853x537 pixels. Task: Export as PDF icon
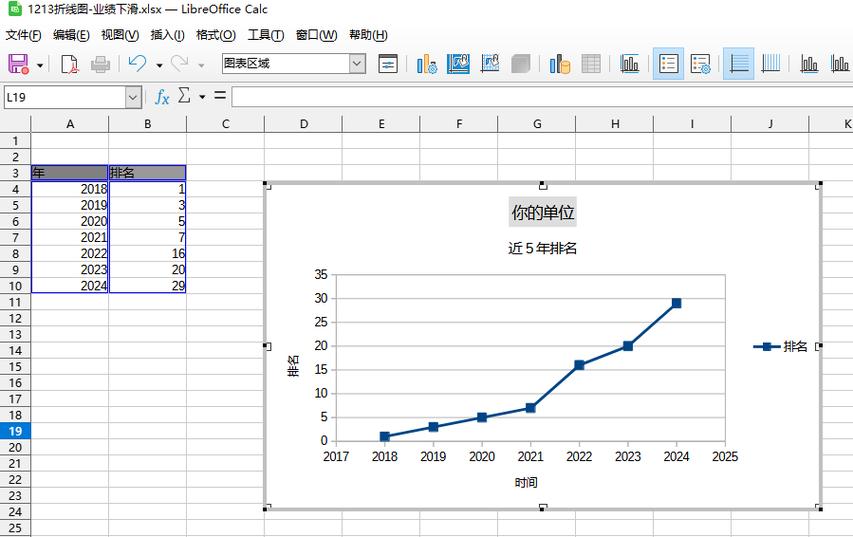click(x=70, y=64)
